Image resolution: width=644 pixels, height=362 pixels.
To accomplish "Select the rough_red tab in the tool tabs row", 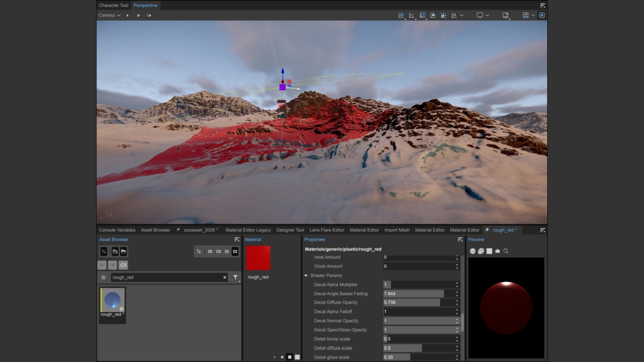I will click(503, 230).
